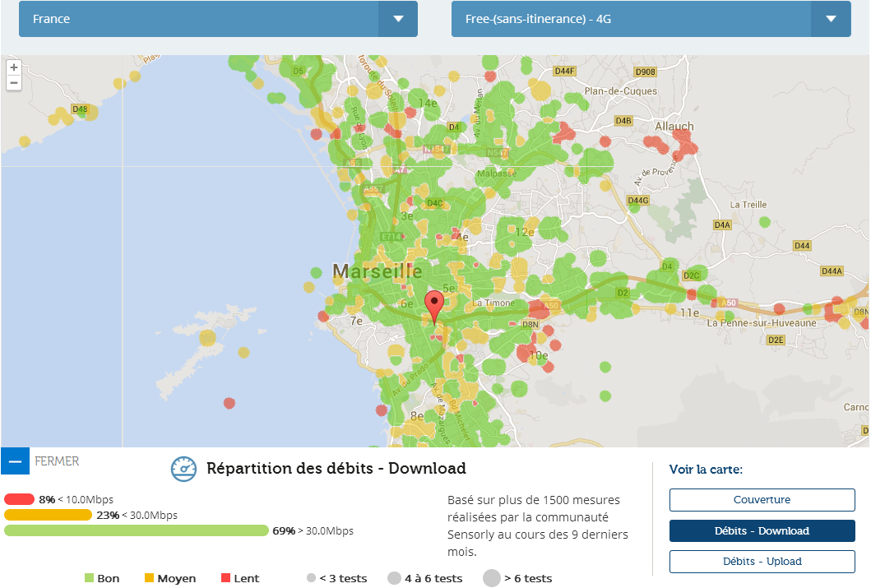Image resolution: width=871 pixels, height=588 pixels.
Task: Click the green Bon legend swatch
Action: point(89,578)
